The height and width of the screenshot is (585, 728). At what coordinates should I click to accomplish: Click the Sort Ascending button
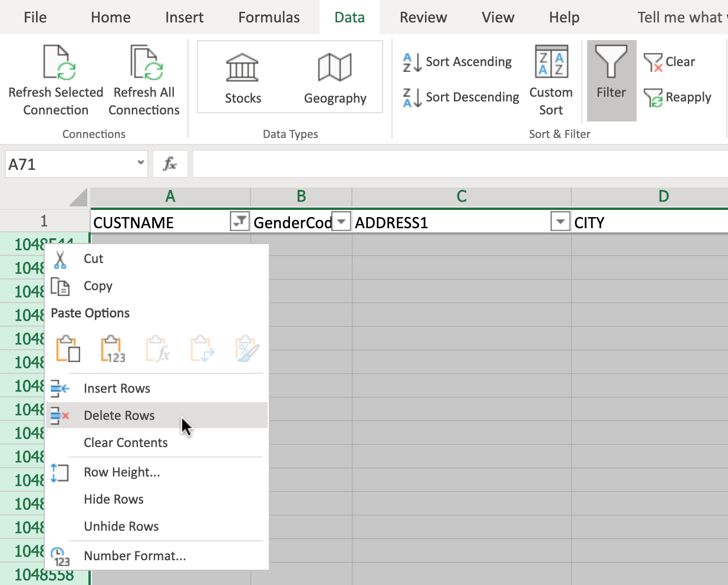pos(457,62)
